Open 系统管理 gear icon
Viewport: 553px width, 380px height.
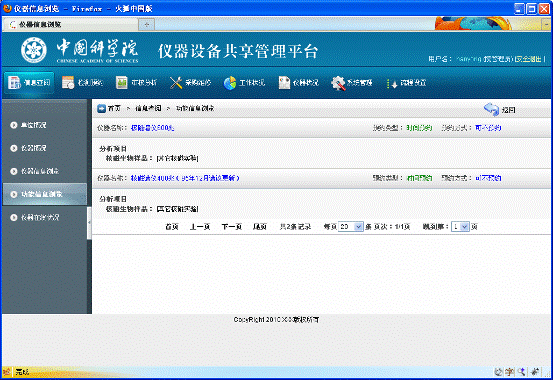(x=338, y=83)
